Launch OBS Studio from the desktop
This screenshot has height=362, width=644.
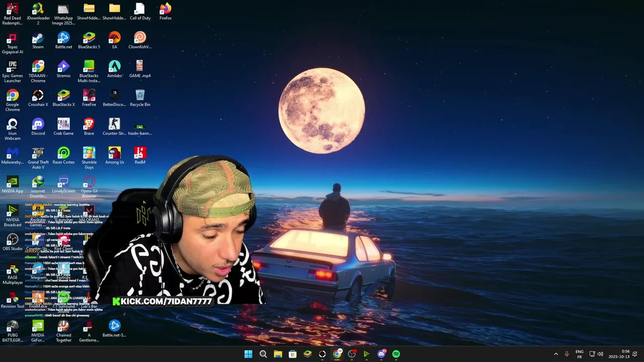click(x=13, y=242)
